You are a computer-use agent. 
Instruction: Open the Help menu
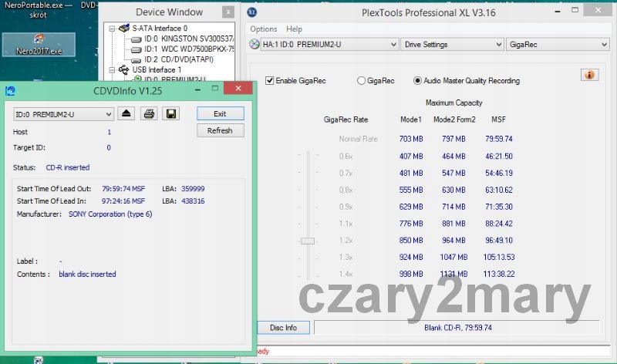point(294,29)
